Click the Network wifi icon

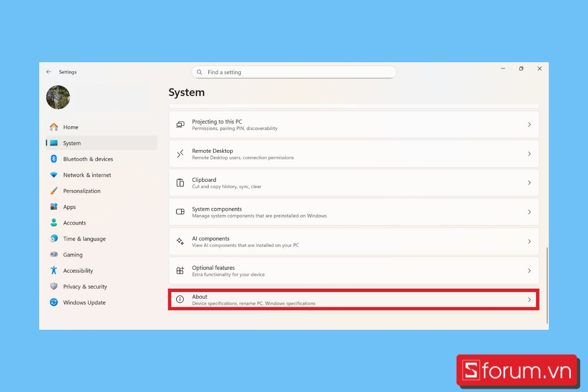tap(54, 175)
